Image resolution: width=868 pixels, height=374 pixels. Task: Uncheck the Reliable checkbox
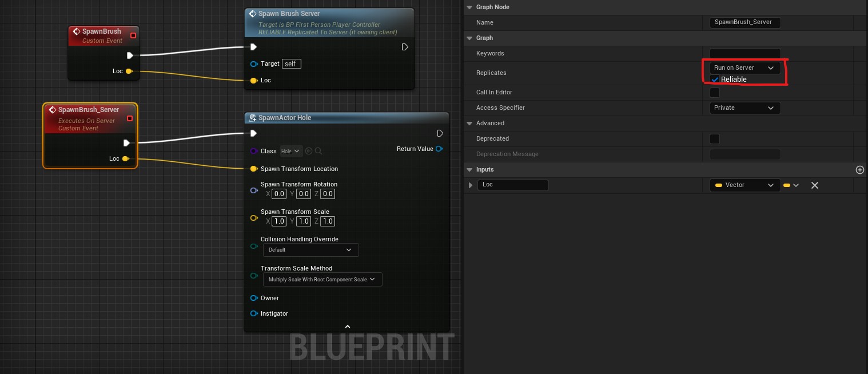tap(715, 79)
